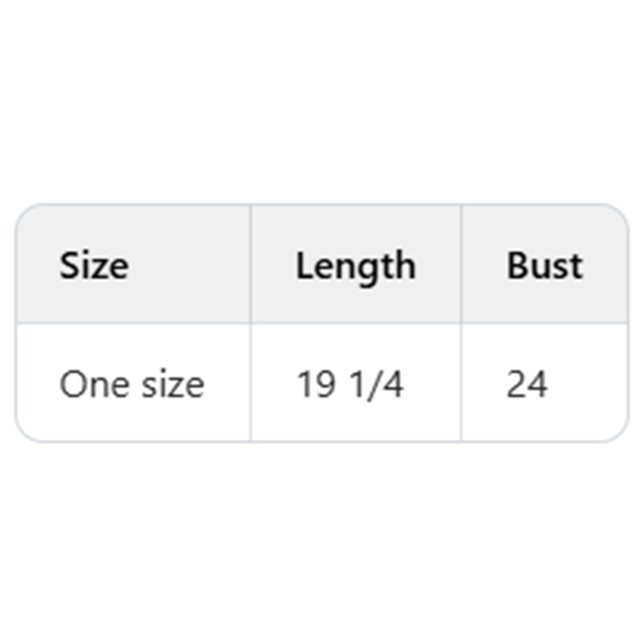Image resolution: width=644 pixels, height=644 pixels.
Task: Select the "19 1/4" length value
Action: pyautogui.click(x=350, y=385)
